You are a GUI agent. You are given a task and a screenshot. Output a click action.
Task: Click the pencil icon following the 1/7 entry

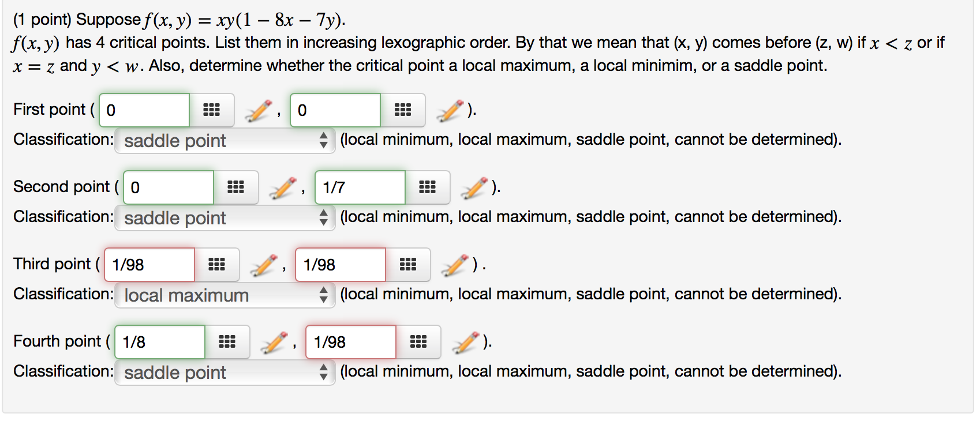(x=474, y=187)
